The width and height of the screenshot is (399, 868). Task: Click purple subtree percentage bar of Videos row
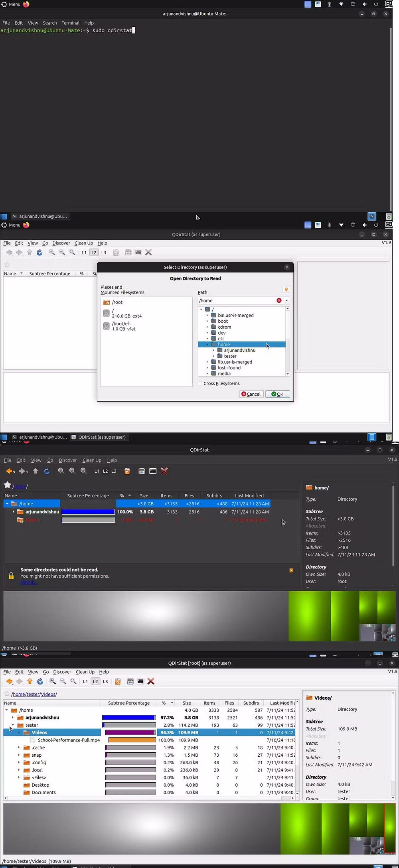coord(130,732)
